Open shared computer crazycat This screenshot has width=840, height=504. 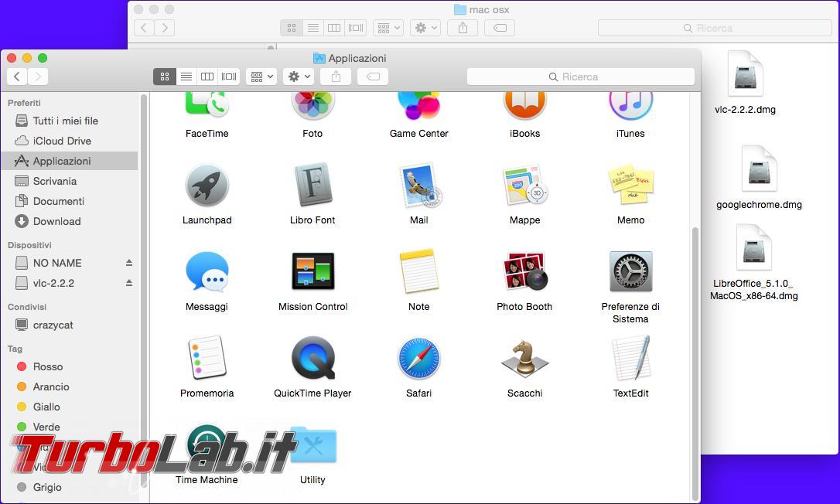tap(70, 325)
